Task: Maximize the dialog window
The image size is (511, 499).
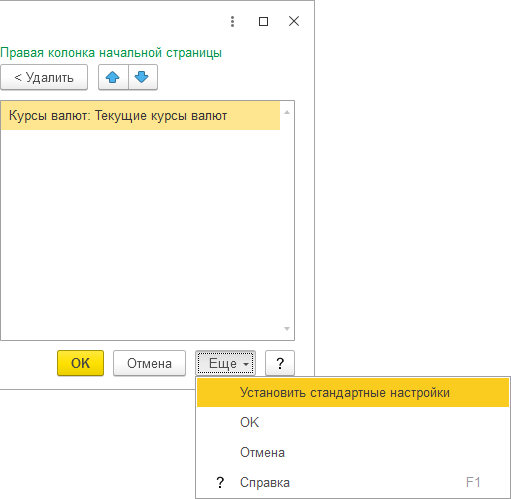Action: [x=263, y=22]
